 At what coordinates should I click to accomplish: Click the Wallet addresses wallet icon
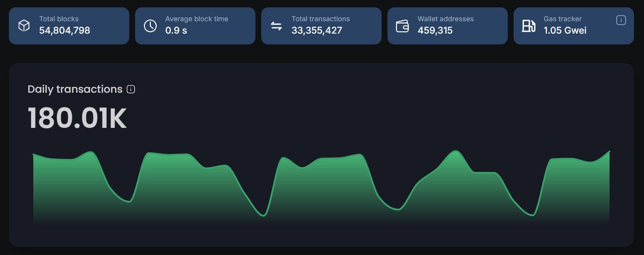click(x=402, y=26)
